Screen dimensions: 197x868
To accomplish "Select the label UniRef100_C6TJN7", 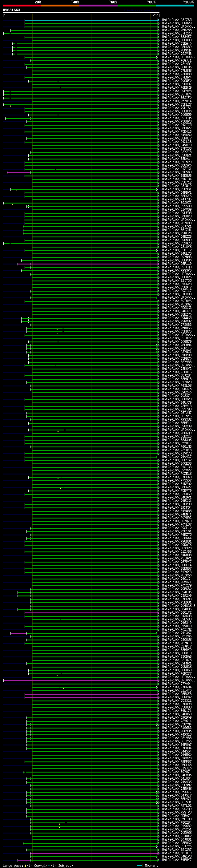I will pos(177,413).
